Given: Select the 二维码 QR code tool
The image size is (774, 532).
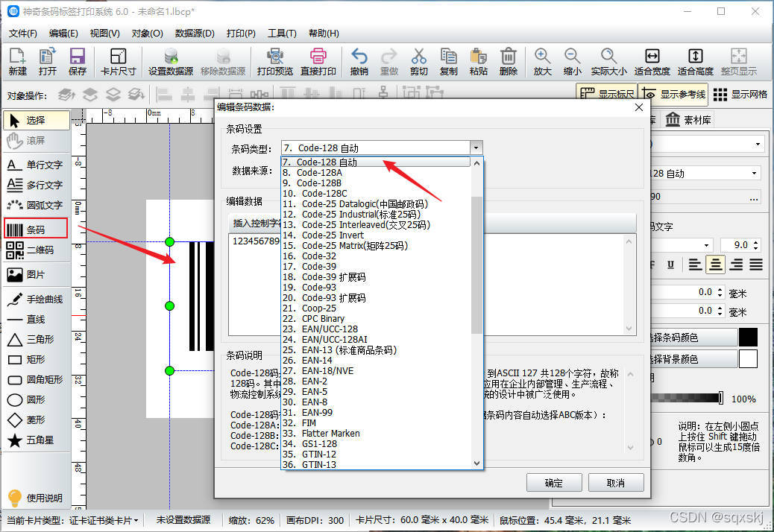Looking at the screenshot, I should pyautogui.click(x=36, y=250).
